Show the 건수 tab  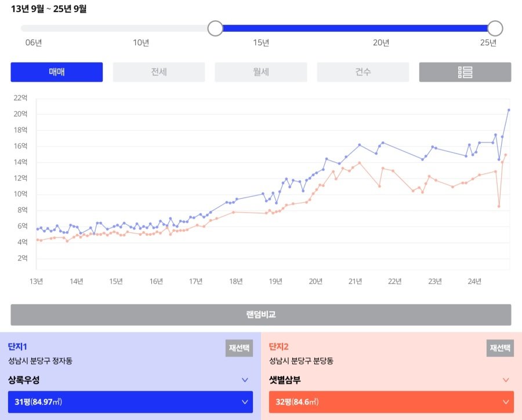click(363, 72)
